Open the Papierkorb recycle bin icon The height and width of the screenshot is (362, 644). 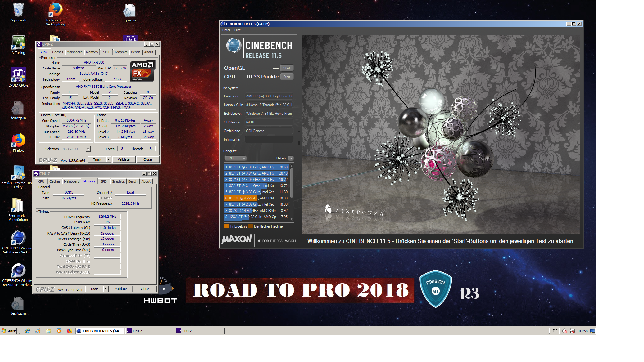coord(18,12)
